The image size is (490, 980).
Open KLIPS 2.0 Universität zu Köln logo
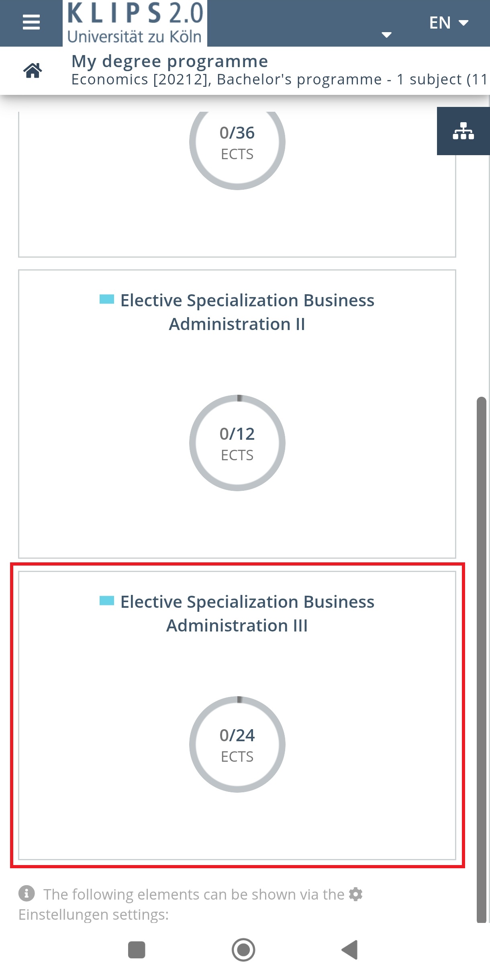[x=135, y=23]
